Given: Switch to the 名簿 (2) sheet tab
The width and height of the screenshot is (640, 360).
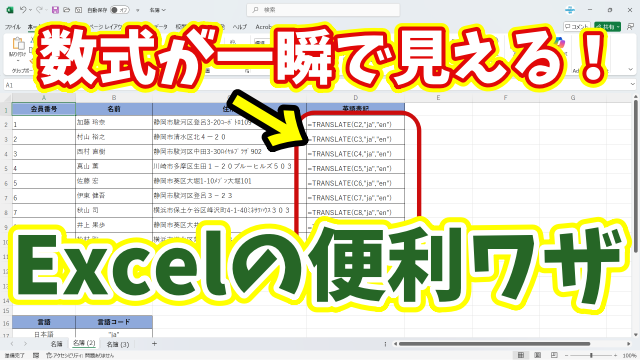Looking at the screenshot, I should click(x=84, y=343).
